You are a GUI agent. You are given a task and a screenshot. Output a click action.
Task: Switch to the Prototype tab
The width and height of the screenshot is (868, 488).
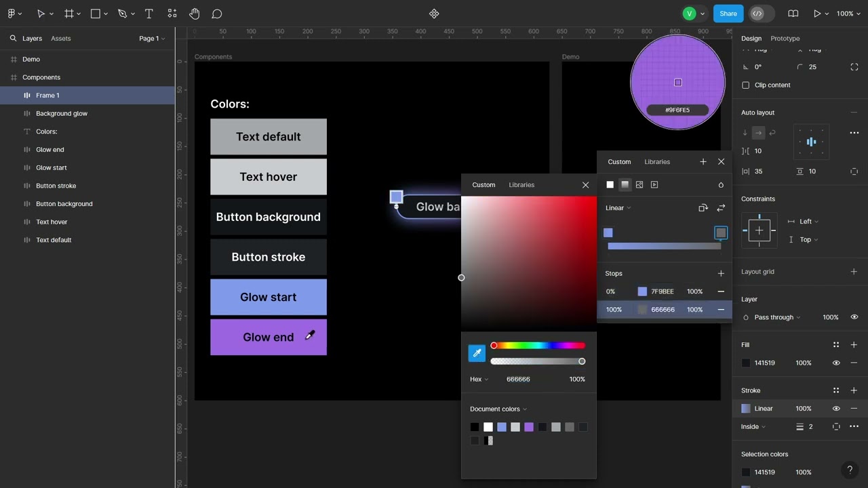click(x=785, y=39)
